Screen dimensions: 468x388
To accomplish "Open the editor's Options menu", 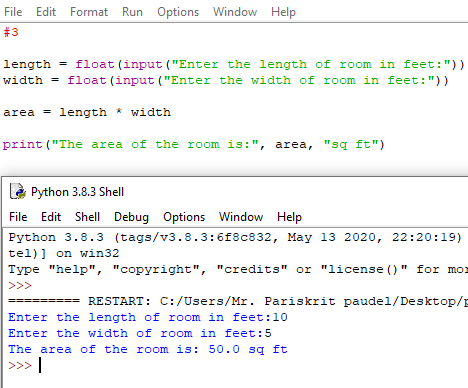I will [178, 12].
